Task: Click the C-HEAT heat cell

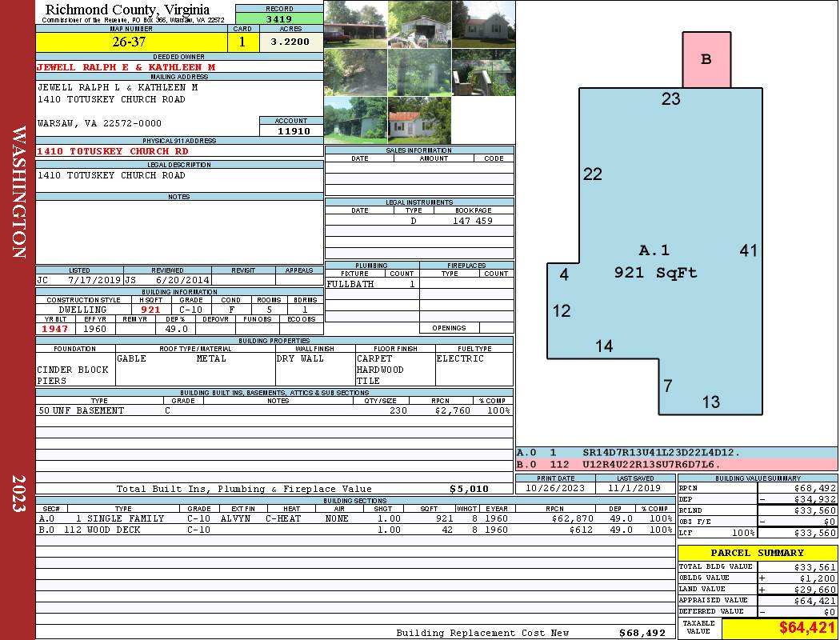Action: tap(283, 518)
